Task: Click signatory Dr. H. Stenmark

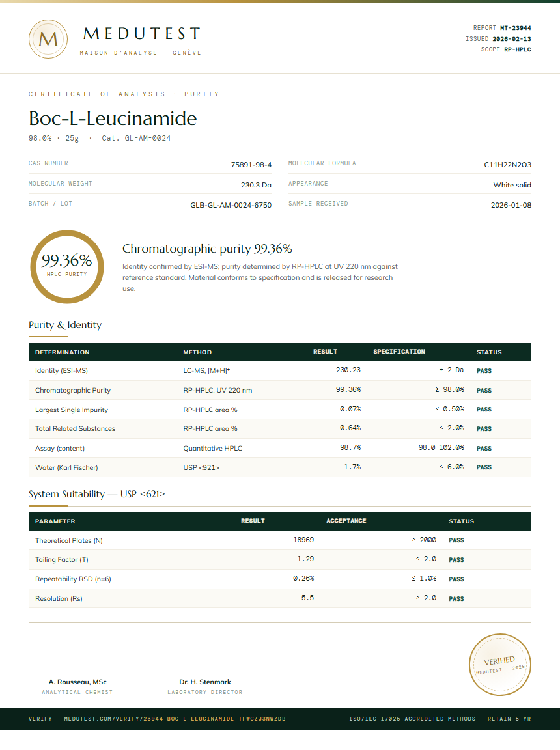Action: point(205,682)
